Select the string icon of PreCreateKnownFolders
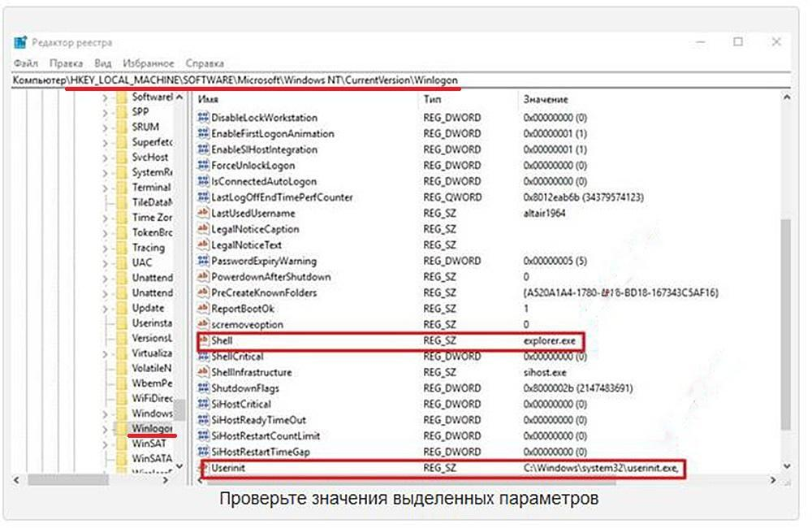The width and height of the screenshot is (812, 528). pyautogui.click(x=203, y=292)
